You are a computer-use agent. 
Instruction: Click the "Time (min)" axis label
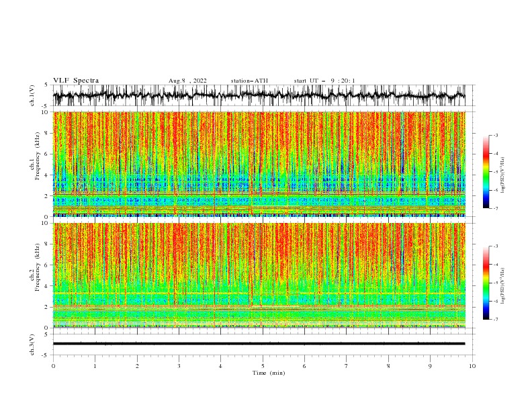(x=269, y=373)
